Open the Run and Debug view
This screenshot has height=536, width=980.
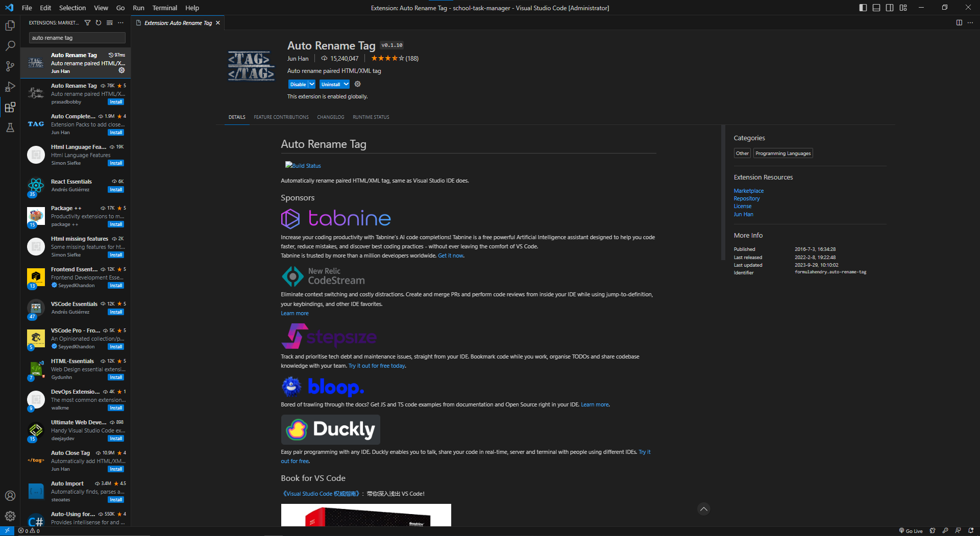coord(10,87)
